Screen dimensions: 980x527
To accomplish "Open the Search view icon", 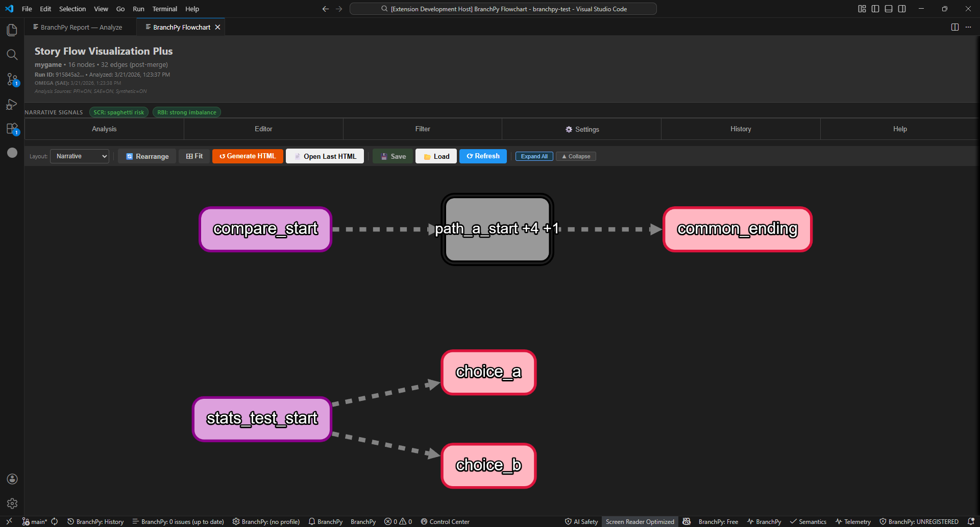I will point(12,55).
